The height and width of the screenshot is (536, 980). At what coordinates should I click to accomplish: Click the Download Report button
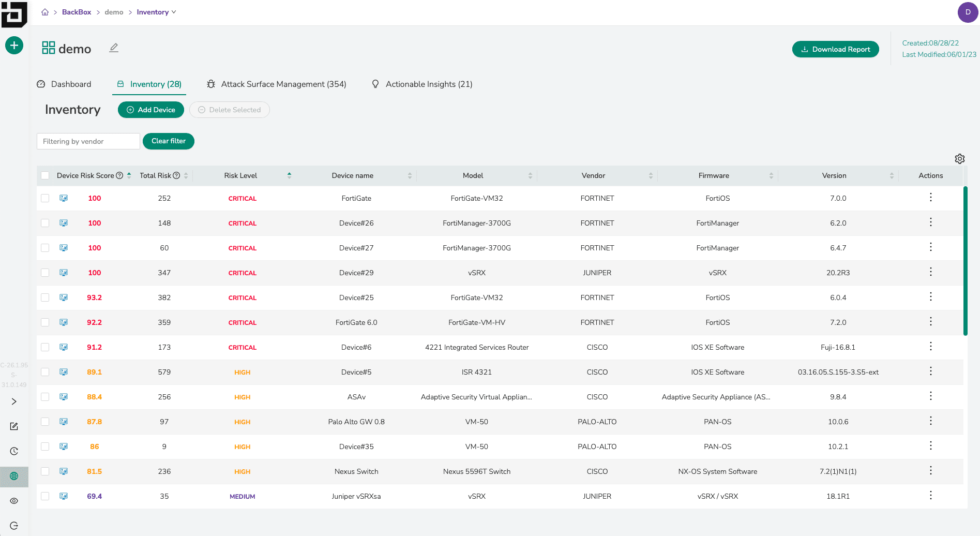click(835, 49)
